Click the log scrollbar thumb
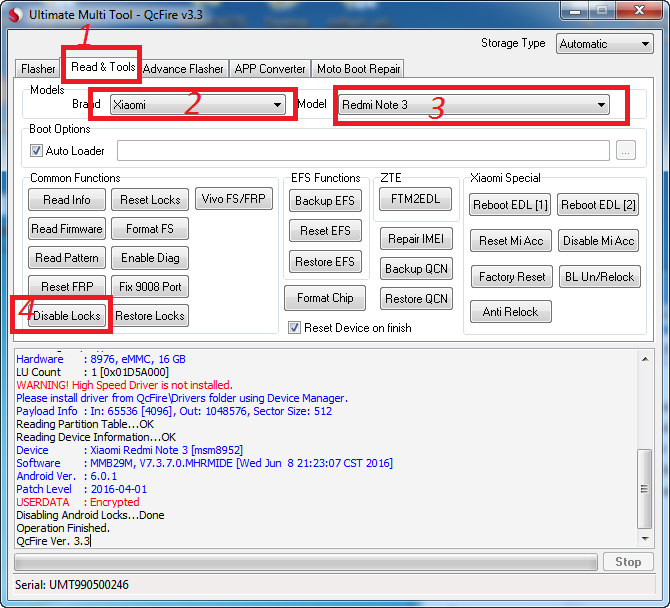 pyautogui.click(x=644, y=489)
